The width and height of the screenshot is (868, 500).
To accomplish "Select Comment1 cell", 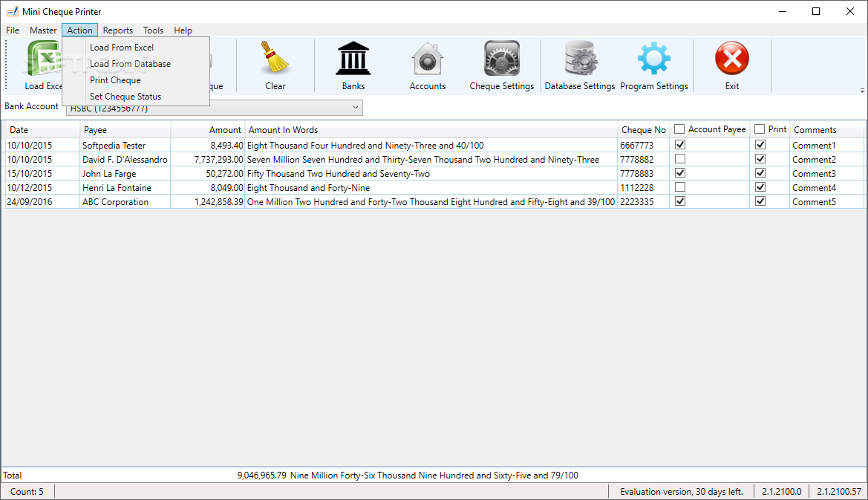I will [826, 145].
